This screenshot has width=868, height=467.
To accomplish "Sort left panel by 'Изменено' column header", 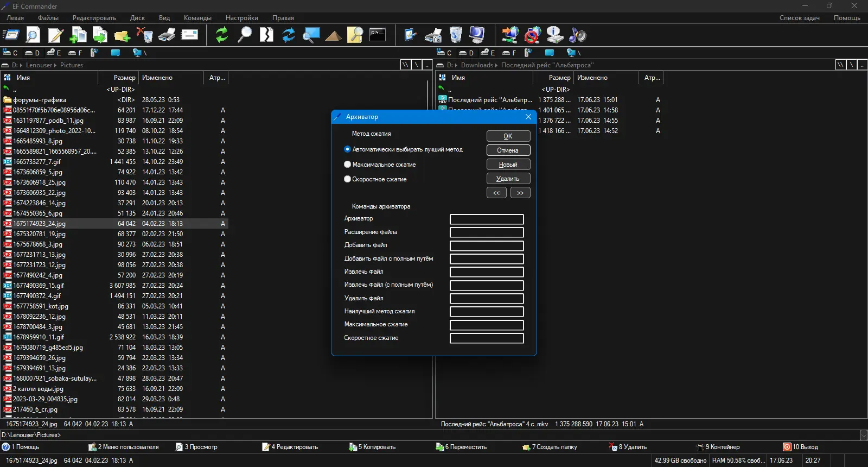I will click(171, 78).
